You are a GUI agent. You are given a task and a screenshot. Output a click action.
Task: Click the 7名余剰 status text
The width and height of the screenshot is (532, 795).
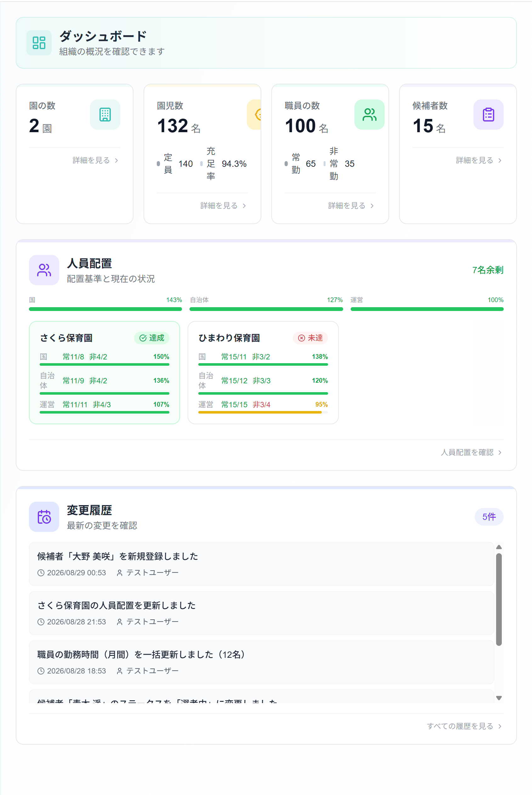tap(488, 270)
